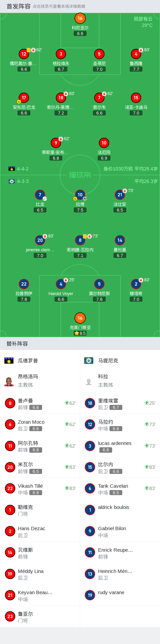Click 马提尼克 team badge icon
Image resolution: width=160 pixels, height=644 pixels.
coord(89,360)
